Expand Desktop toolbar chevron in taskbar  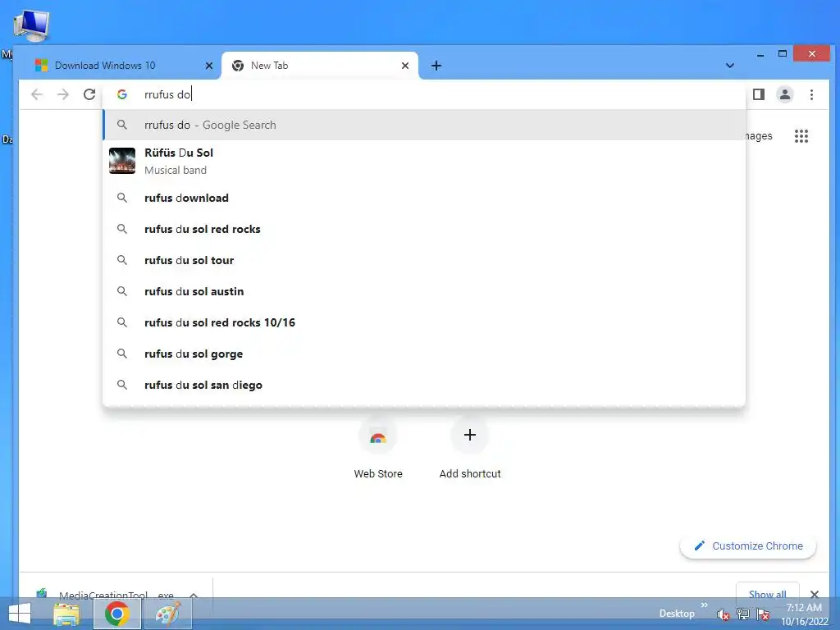pyautogui.click(x=704, y=605)
